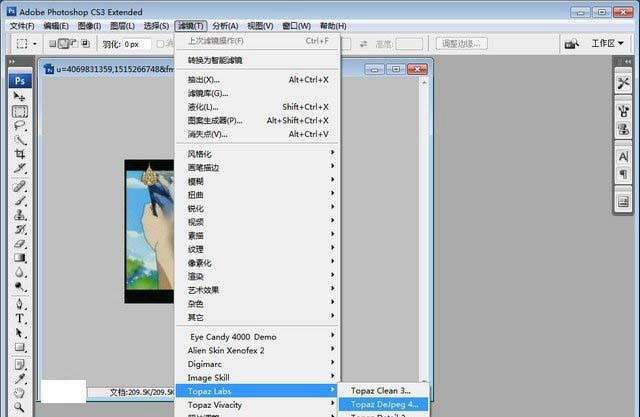Click the Go to Bridge icon
640x417 pixels.
pyautogui.click(x=572, y=43)
